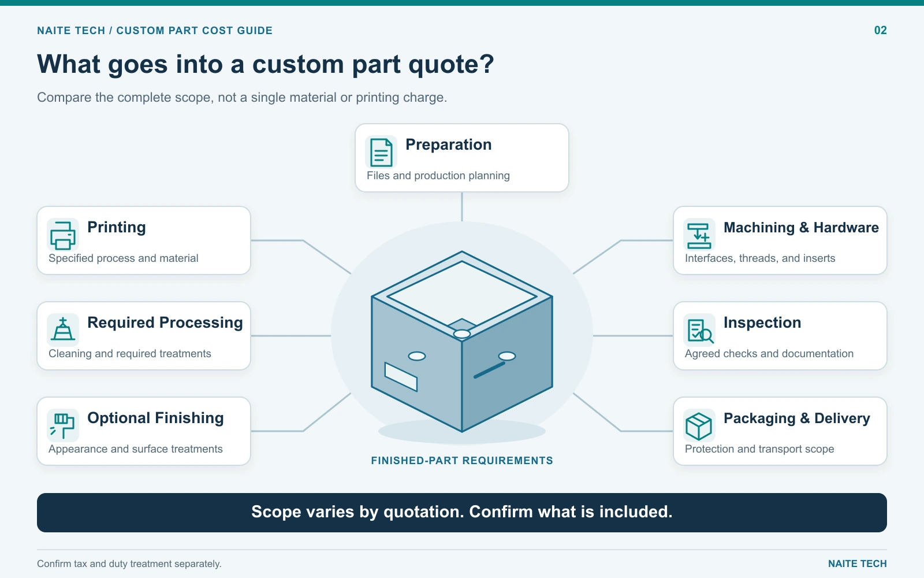Click the page number "02"

pyautogui.click(x=881, y=31)
